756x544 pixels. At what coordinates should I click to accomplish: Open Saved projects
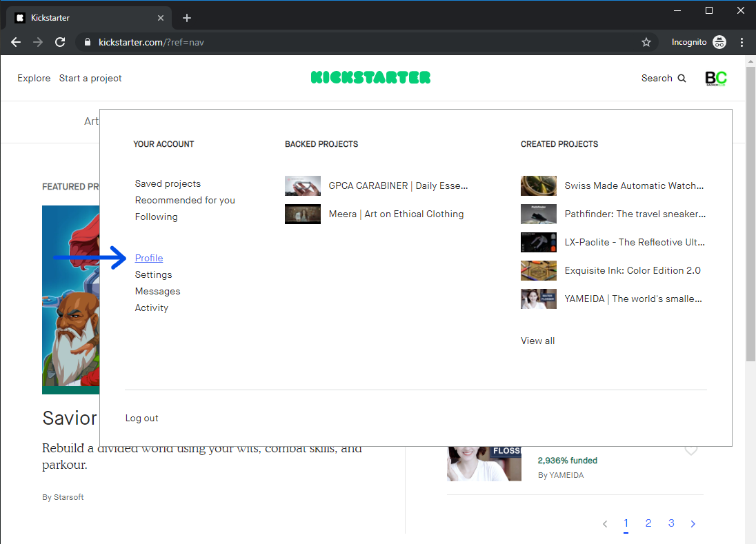[x=168, y=183]
